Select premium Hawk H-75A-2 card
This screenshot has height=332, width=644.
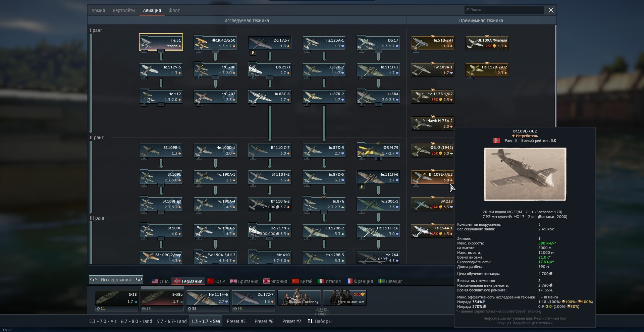pos(433,123)
